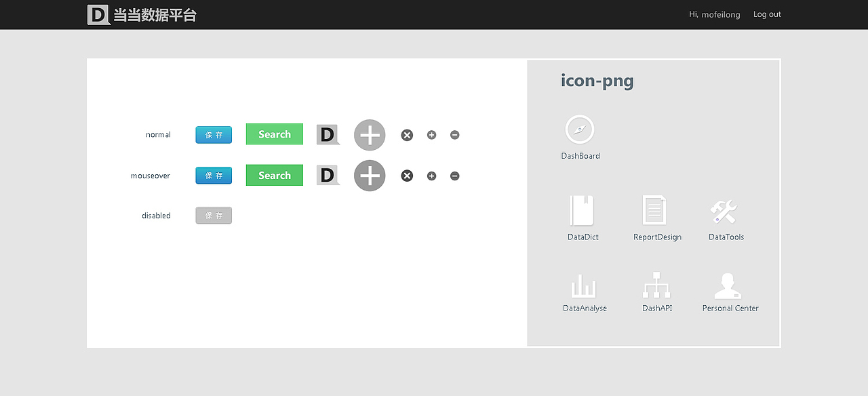Open the DataTools wrench icon
Image resolution: width=868 pixels, height=396 pixels.
pyautogui.click(x=724, y=212)
